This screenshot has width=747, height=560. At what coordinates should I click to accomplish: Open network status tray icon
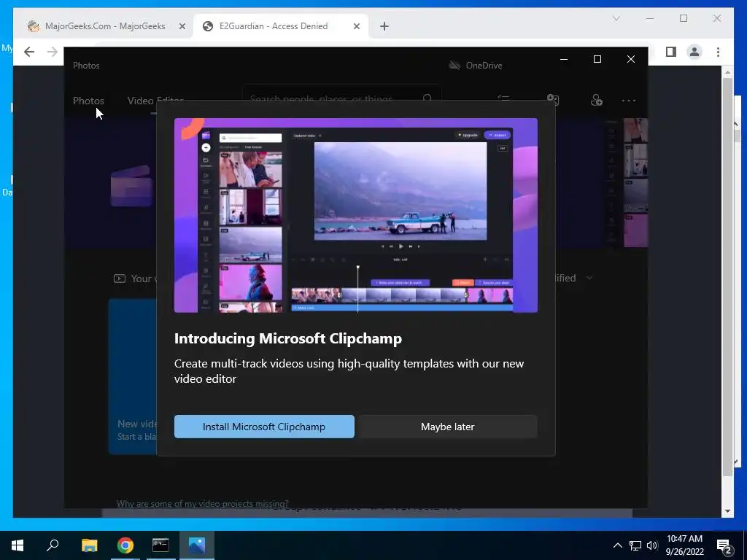pyautogui.click(x=635, y=545)
